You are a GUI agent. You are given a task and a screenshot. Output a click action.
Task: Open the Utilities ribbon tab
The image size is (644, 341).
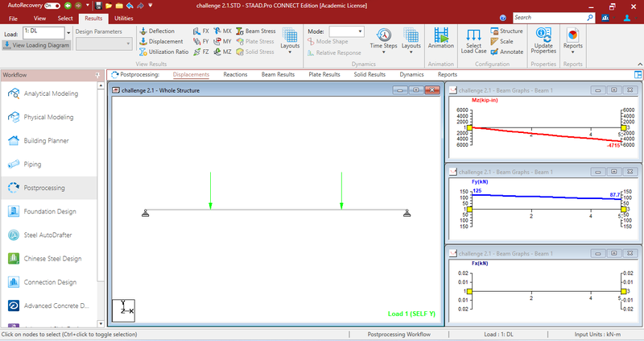point(124,19)
